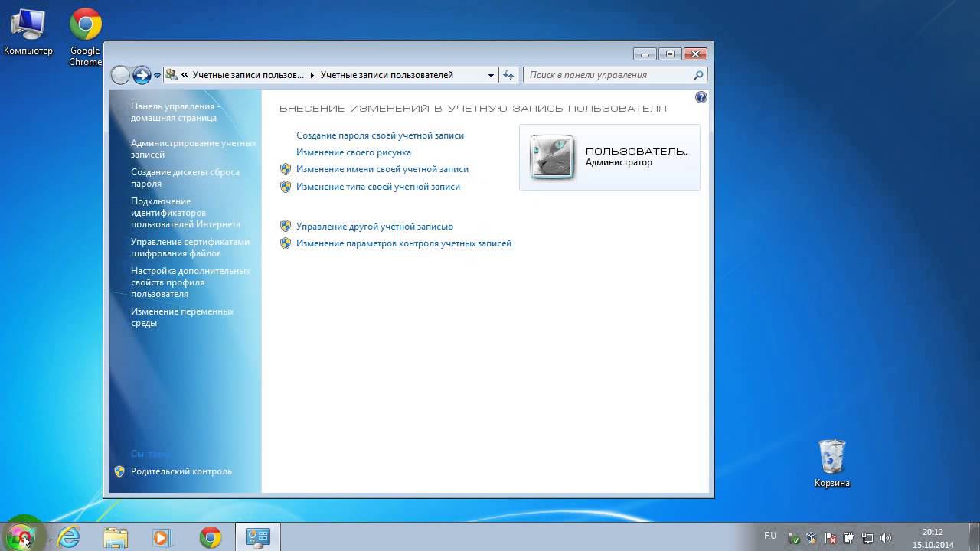The width and height of the screenshot is (980, 551).
Task: Click breadcrumb Учетные записи пользов...
Action: coord(248,75)
